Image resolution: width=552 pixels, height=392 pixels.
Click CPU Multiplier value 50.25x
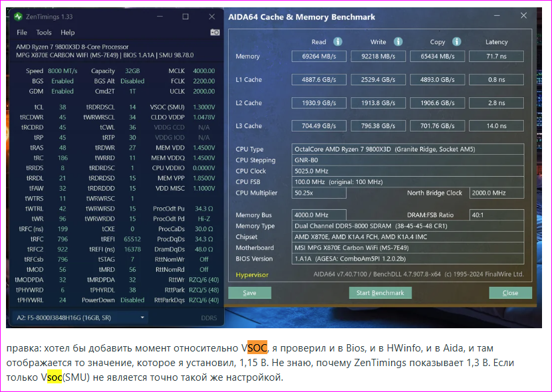point(319,193)
